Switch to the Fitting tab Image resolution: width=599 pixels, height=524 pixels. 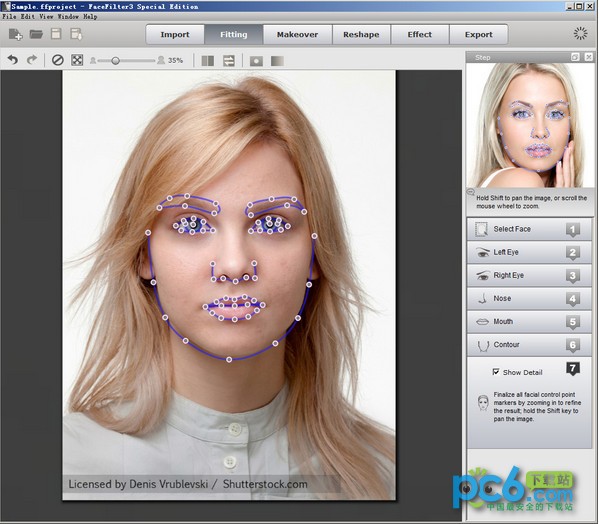[234, 34]
